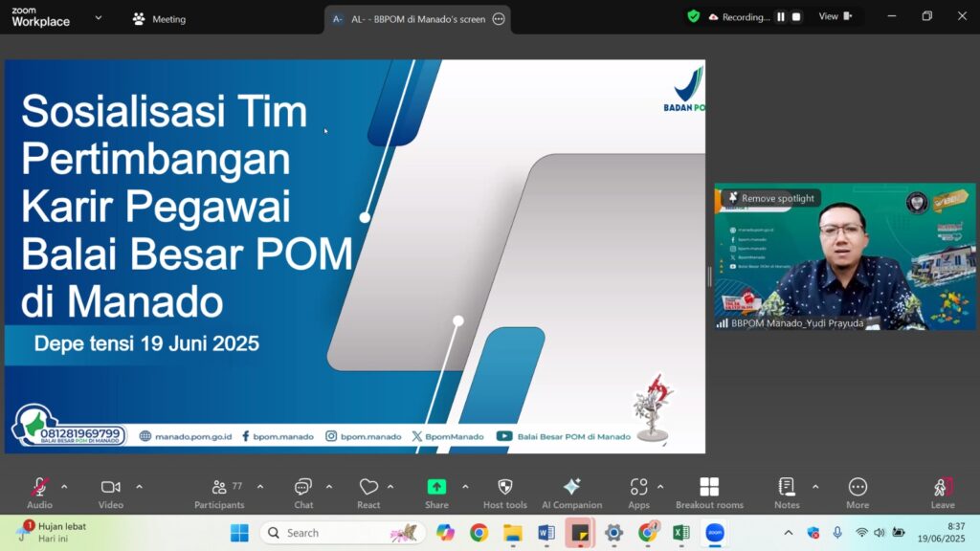
Task: Open Chrome icon next to Copilot
Action: (x=479, y=533)
